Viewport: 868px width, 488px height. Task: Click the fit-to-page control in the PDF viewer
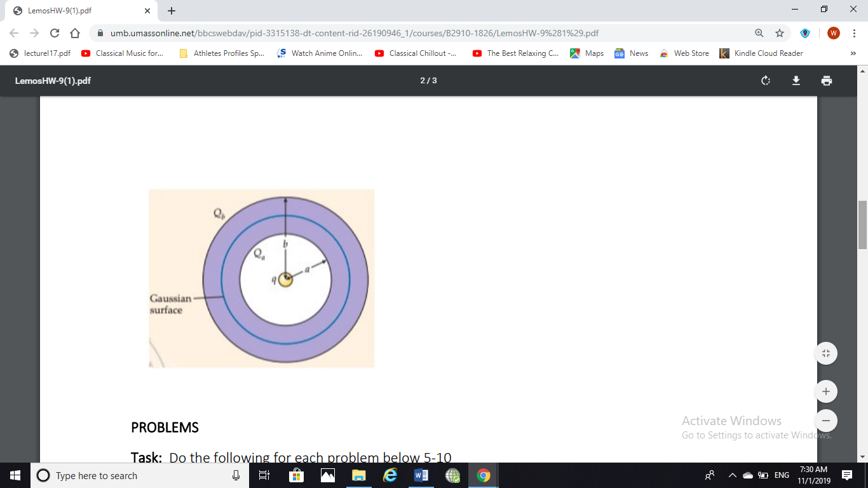pos(825,353)
